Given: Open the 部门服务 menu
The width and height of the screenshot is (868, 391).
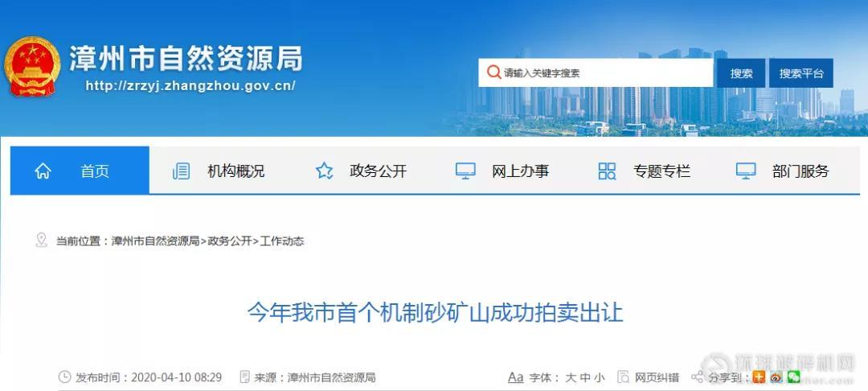Looking at the screenshot, I should pos(784,171).
